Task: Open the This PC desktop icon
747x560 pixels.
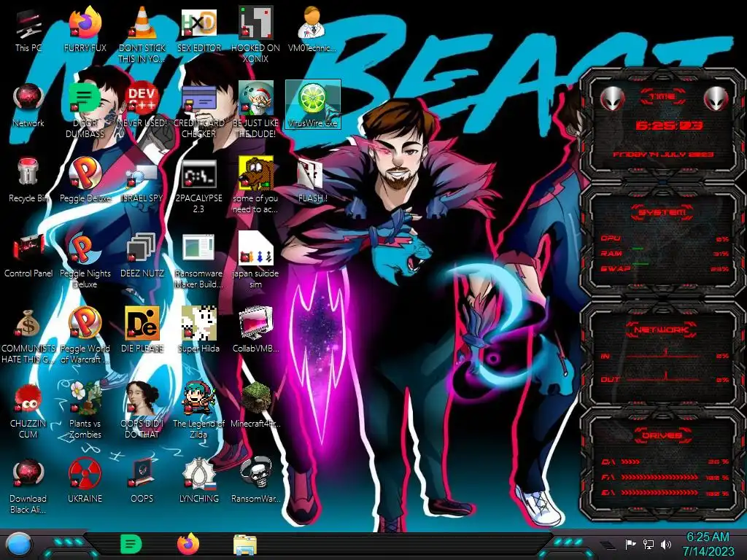Action: pos(28,29)
